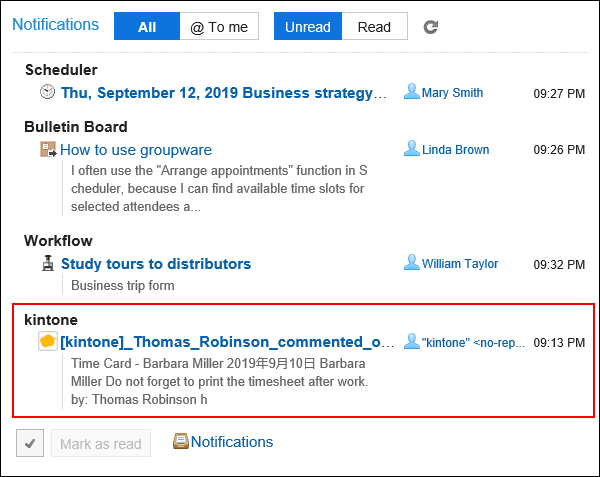
Task: Show Unread notifications
Action: tap(308, 26)
